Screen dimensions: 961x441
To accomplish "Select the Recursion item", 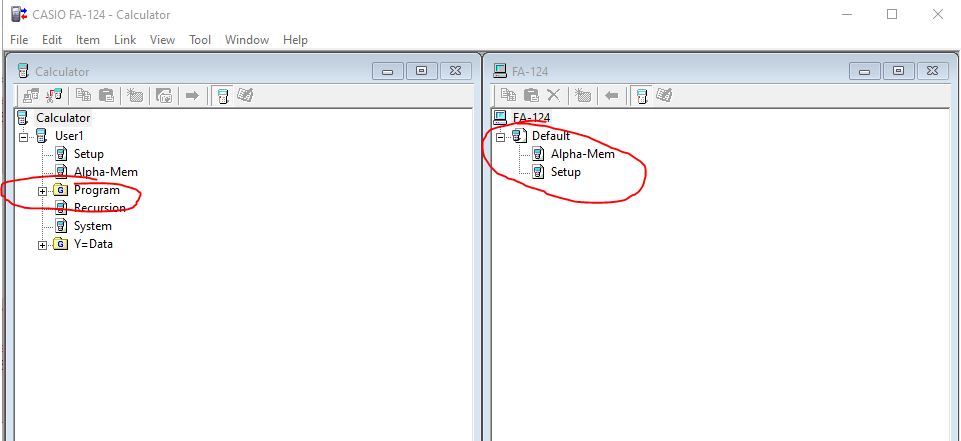I will tap(100, 208).
